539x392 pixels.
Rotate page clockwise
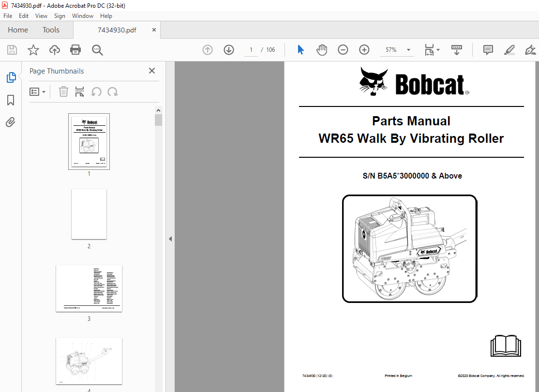[112, 92]
